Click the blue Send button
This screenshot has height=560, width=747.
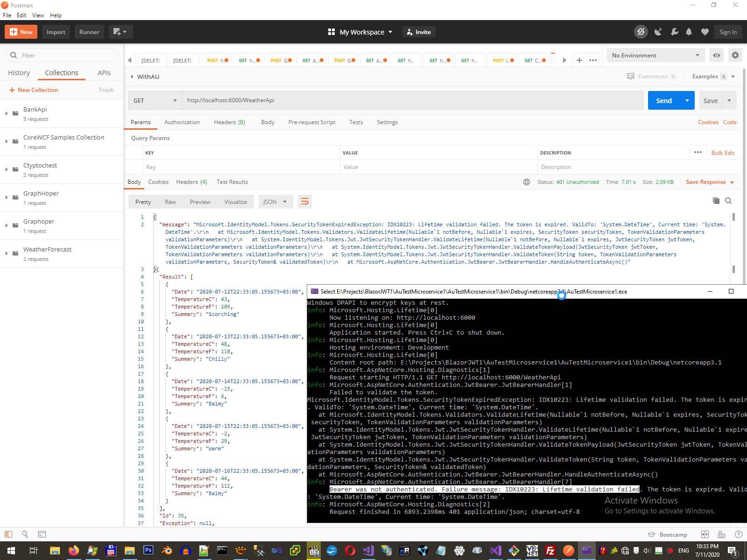pyautogui.click(x=664, y=100)
